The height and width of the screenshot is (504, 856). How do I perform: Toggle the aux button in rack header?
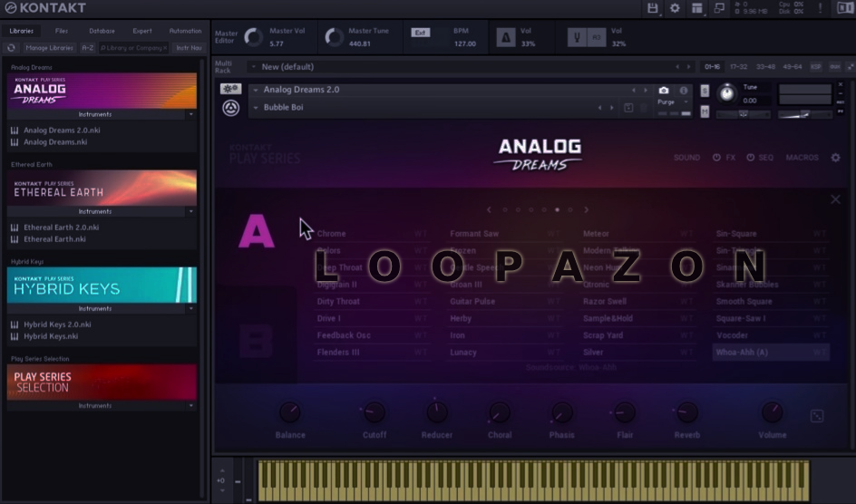[835, 66]
